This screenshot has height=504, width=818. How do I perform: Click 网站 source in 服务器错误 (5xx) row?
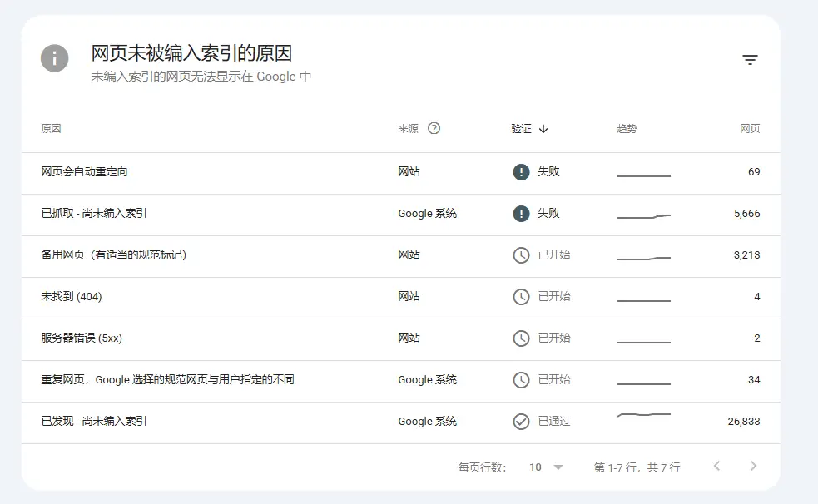click(x=409, y=338)
